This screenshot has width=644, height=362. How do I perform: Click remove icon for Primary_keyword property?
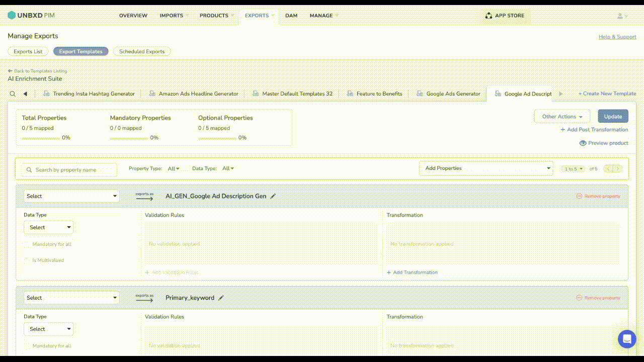coord(579,298)
